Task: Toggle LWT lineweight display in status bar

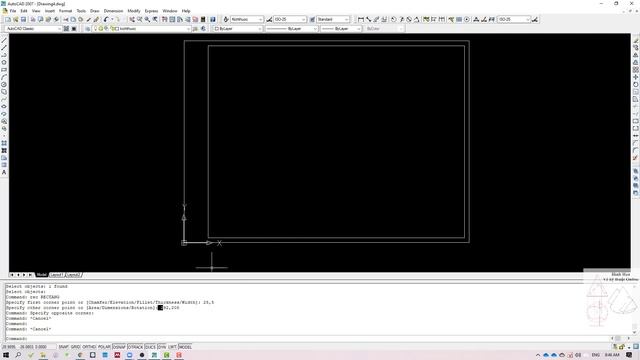Action: click(x=172, y=347)
